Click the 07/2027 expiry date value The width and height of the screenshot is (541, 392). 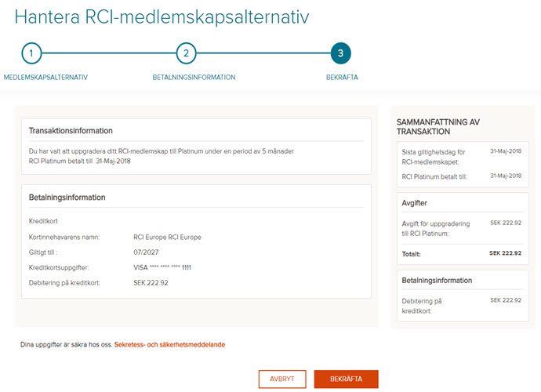(x=146, y=252)
